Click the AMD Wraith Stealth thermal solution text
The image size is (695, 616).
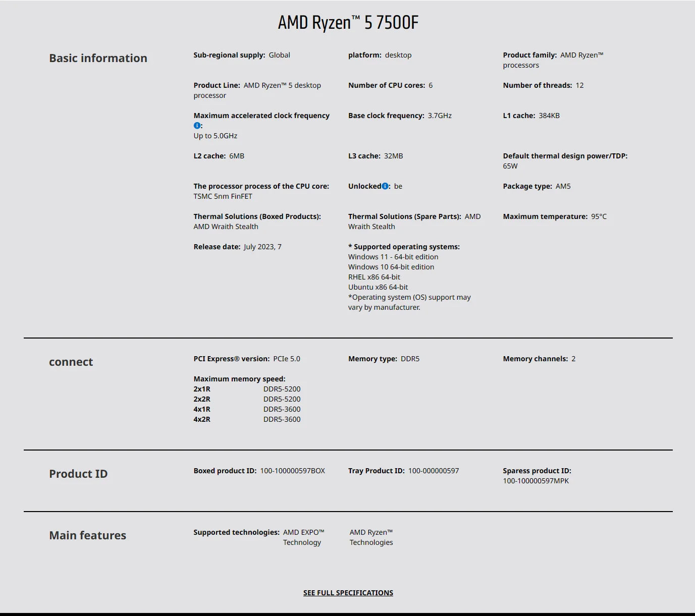226,227
